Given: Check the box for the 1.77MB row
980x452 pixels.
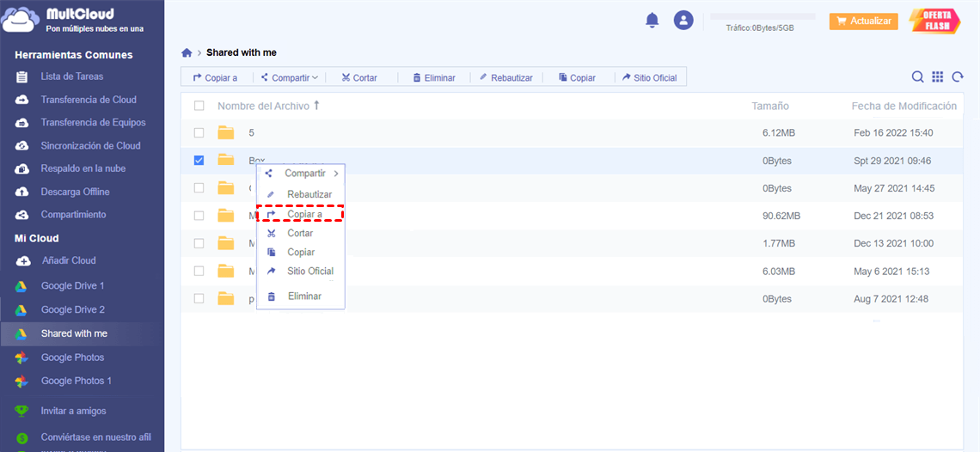Looking at the screenshot, I should click(x=199, y=243).
